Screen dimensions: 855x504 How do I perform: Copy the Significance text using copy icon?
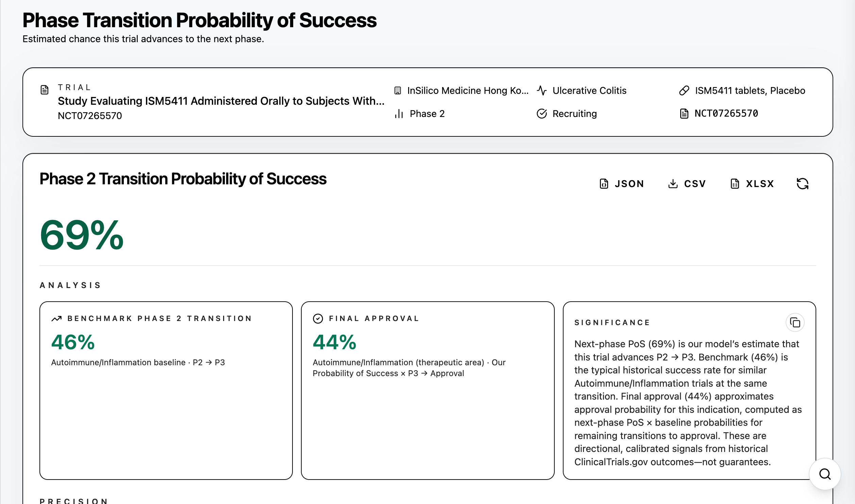point(795,322)
